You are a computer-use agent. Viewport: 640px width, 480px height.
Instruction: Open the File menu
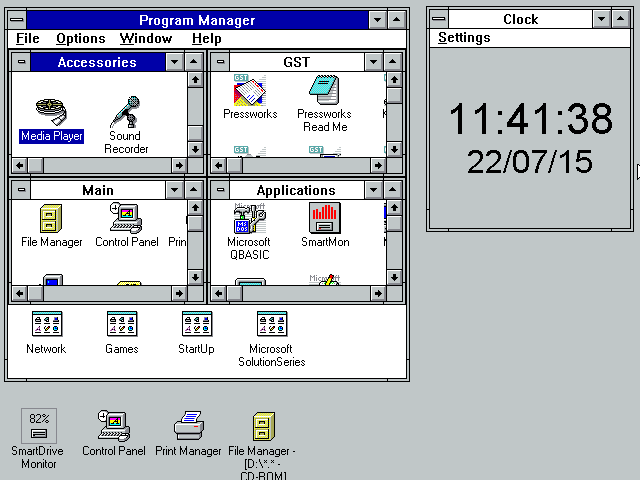[27, 38]
